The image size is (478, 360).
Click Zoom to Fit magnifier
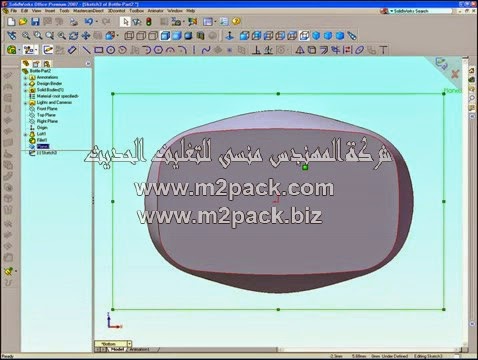pyautogui.click(x=26, y=35)
